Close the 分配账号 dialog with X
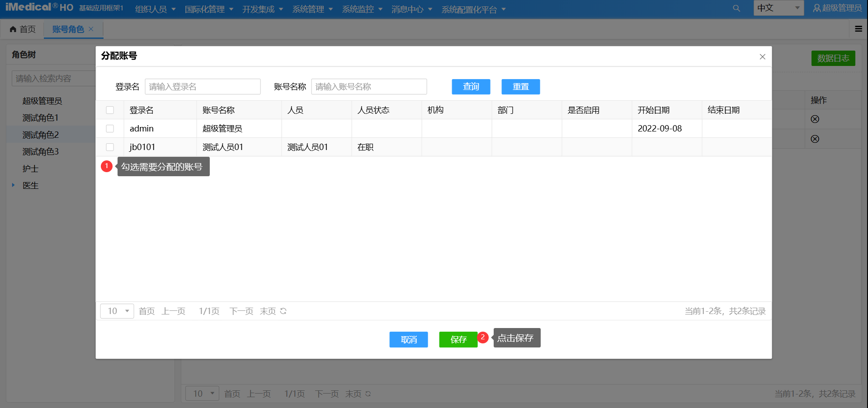Image resolution: width=868 pixels, height=408 pixels. pyautogui.click(x=762, y=56)
